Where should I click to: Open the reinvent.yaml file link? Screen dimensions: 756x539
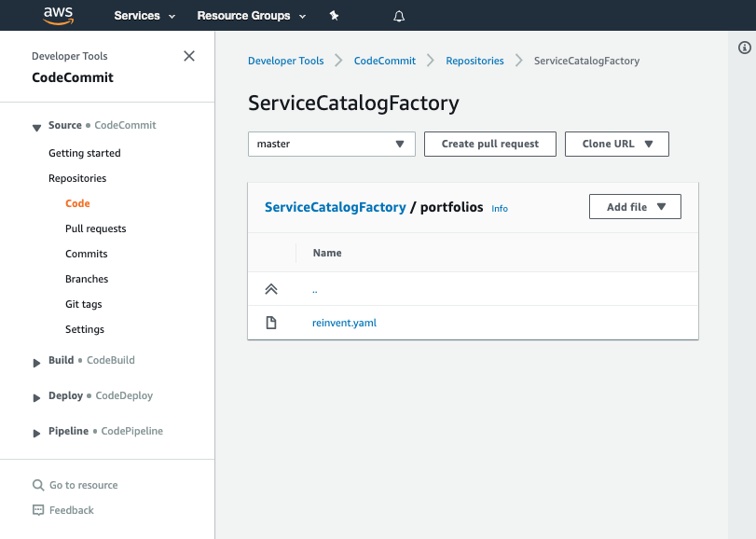(344, 323)
